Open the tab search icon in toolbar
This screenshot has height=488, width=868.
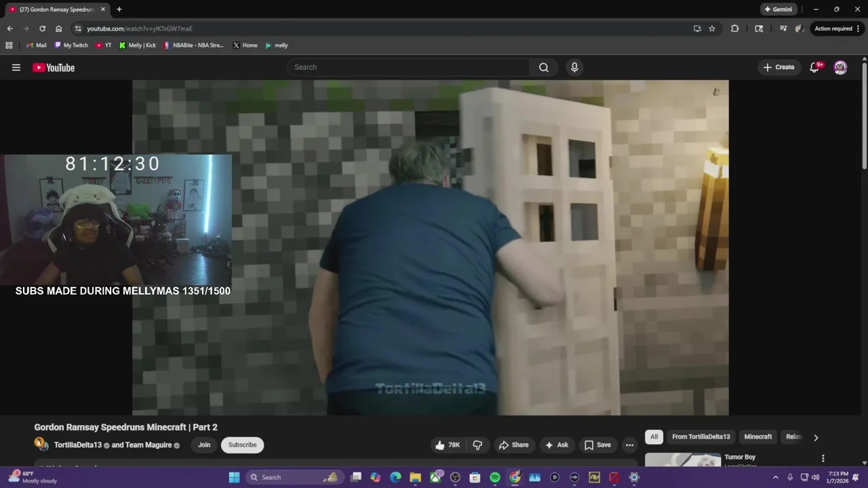point(759,28)
